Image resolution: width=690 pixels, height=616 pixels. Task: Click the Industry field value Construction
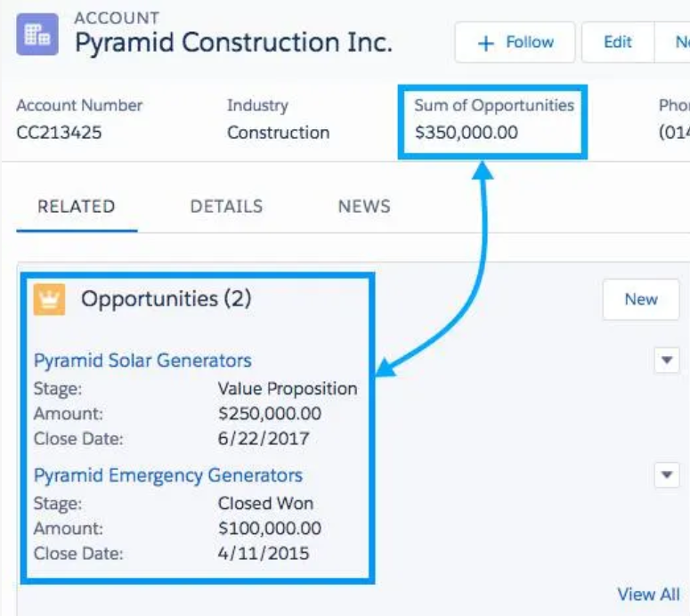[279, 133]
